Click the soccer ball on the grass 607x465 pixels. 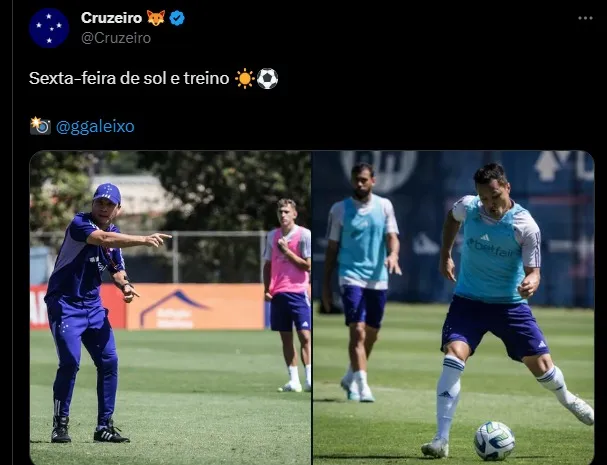494,441
